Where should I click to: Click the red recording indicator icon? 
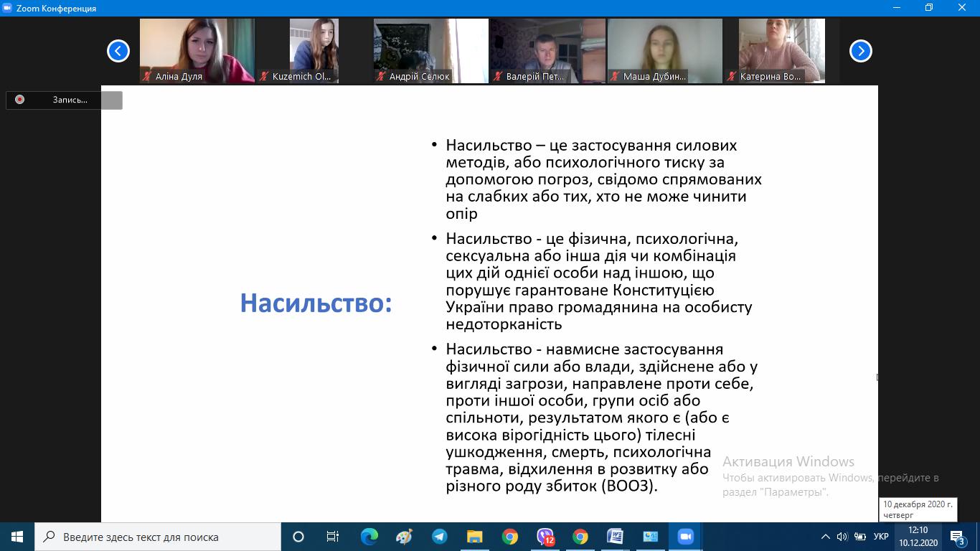pyautogui.click(x=20, y=100)
